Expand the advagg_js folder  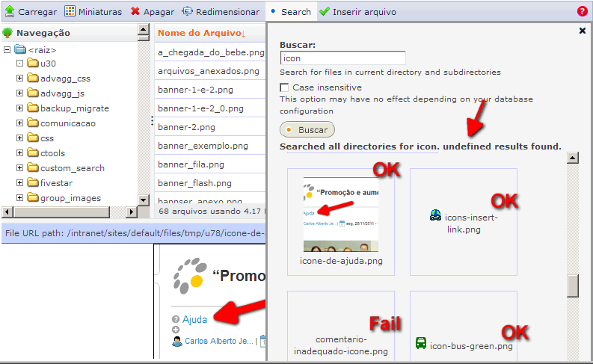point(19,93)
